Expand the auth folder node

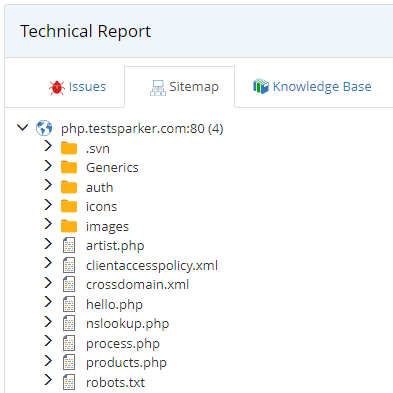coord(48,185)
